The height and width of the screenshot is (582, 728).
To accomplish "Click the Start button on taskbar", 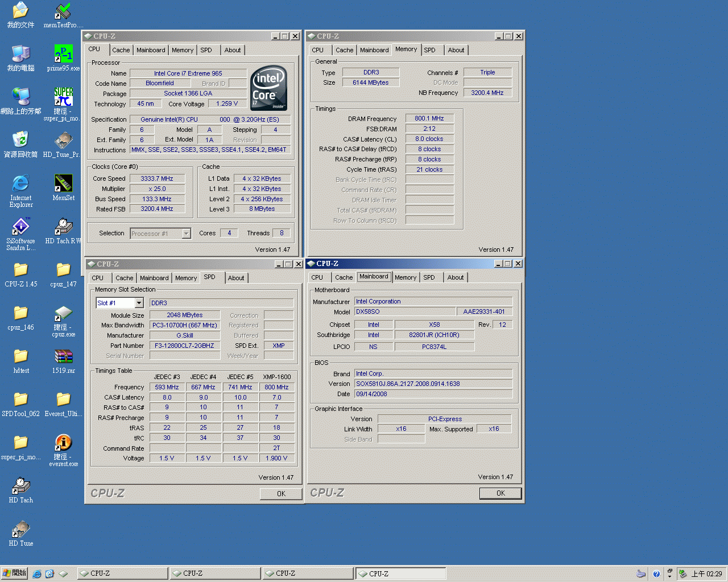I will pos(15,573).
